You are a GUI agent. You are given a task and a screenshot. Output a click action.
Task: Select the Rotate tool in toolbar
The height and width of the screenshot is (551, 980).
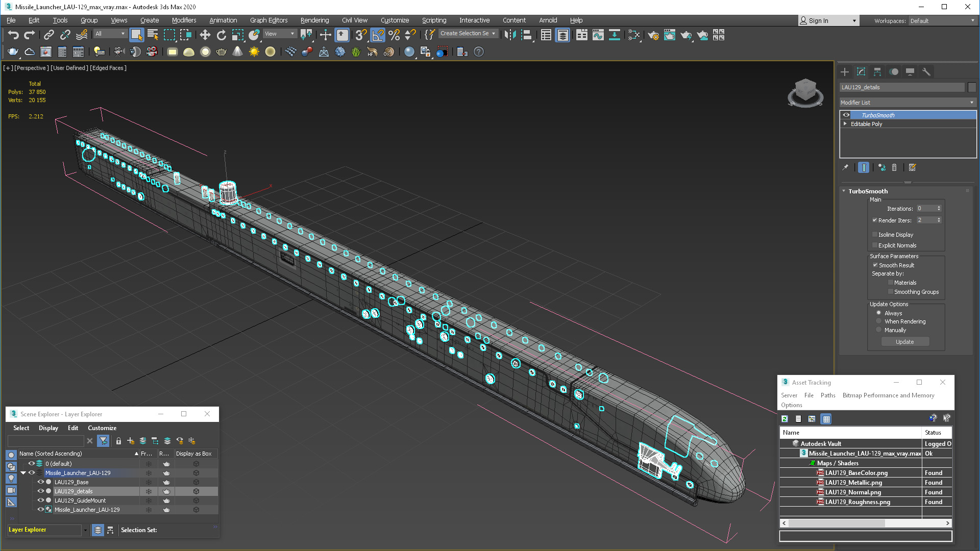221,35
